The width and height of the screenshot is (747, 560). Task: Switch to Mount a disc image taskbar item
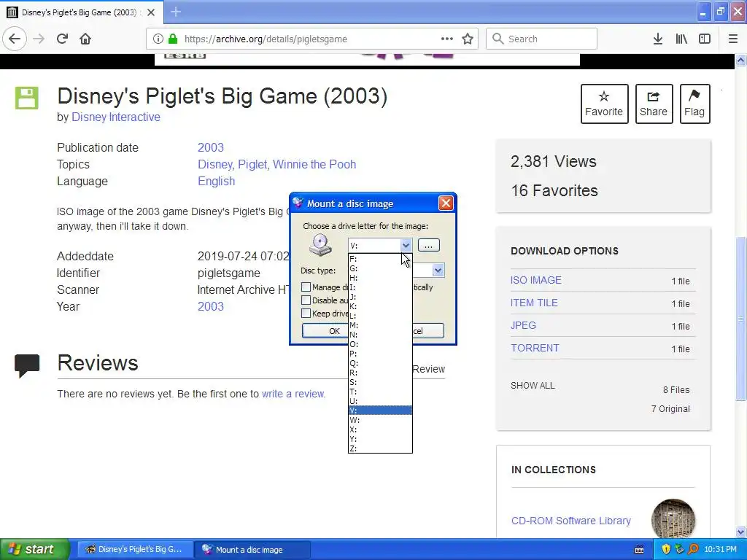(x=252, y=550)
